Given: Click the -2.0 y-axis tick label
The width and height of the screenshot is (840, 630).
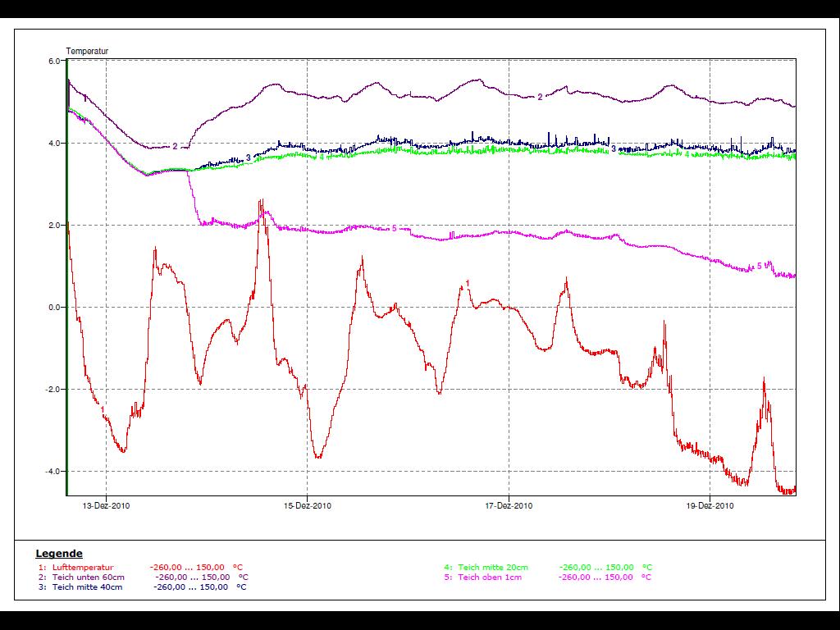Looking at the screenshot, I should point(53,390).
